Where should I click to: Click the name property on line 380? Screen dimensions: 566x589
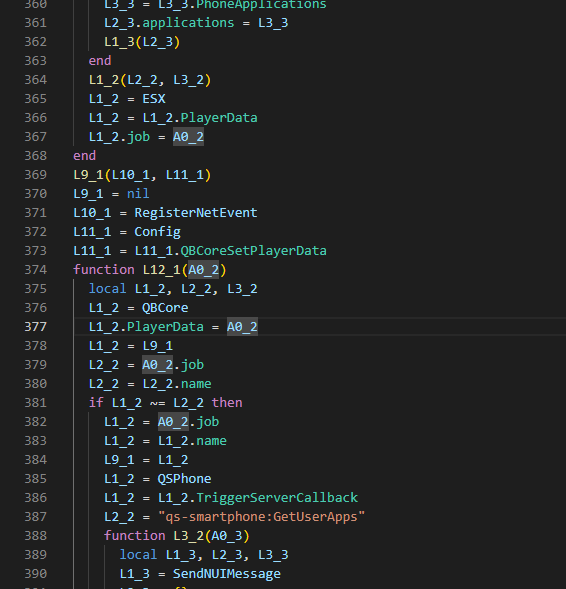pyautogui.click(x=196, y=384)
